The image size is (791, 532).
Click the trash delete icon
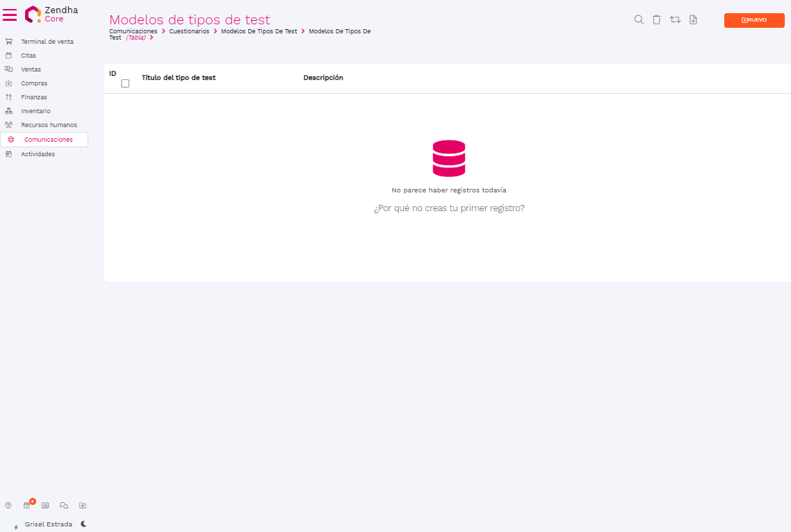[656, 20]
